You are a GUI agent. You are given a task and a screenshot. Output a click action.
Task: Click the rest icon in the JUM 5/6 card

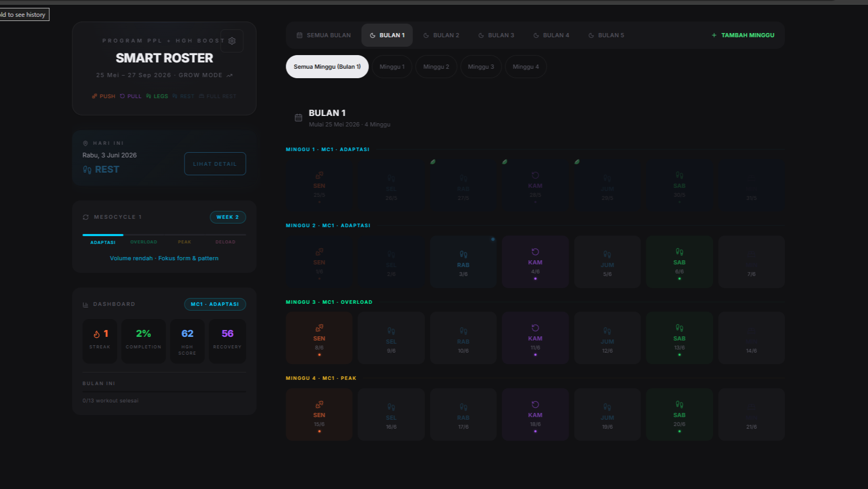click(607, 254)
